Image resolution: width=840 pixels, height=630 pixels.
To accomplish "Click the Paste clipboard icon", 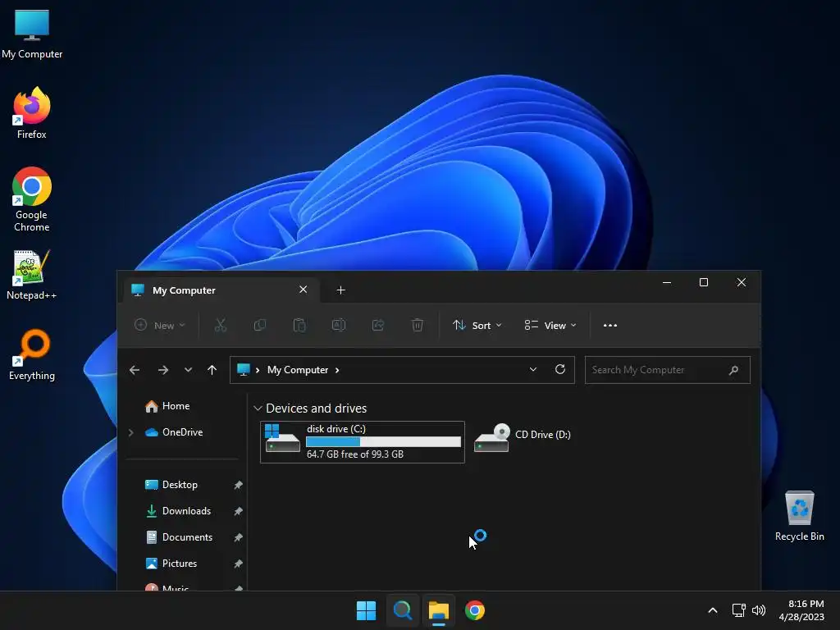I will pos(299,325).
